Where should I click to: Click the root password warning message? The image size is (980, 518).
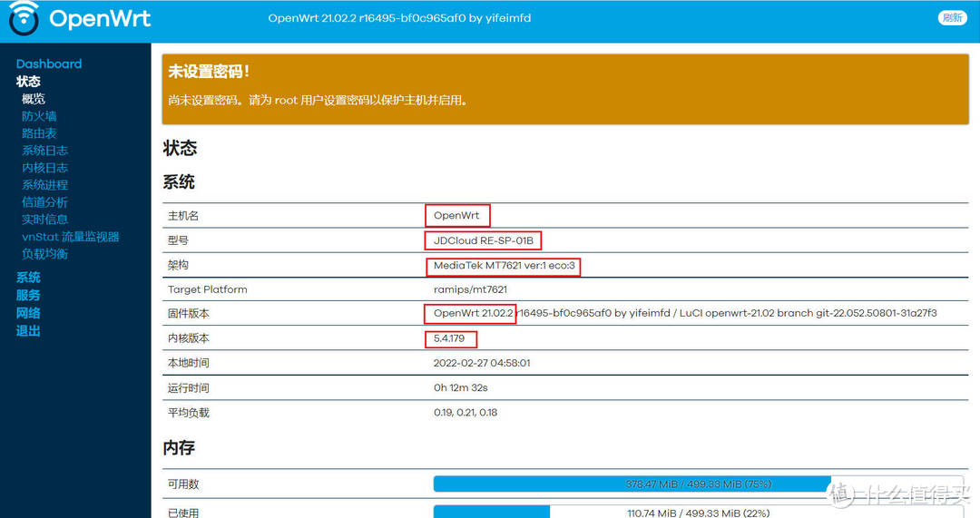[318, 100]
